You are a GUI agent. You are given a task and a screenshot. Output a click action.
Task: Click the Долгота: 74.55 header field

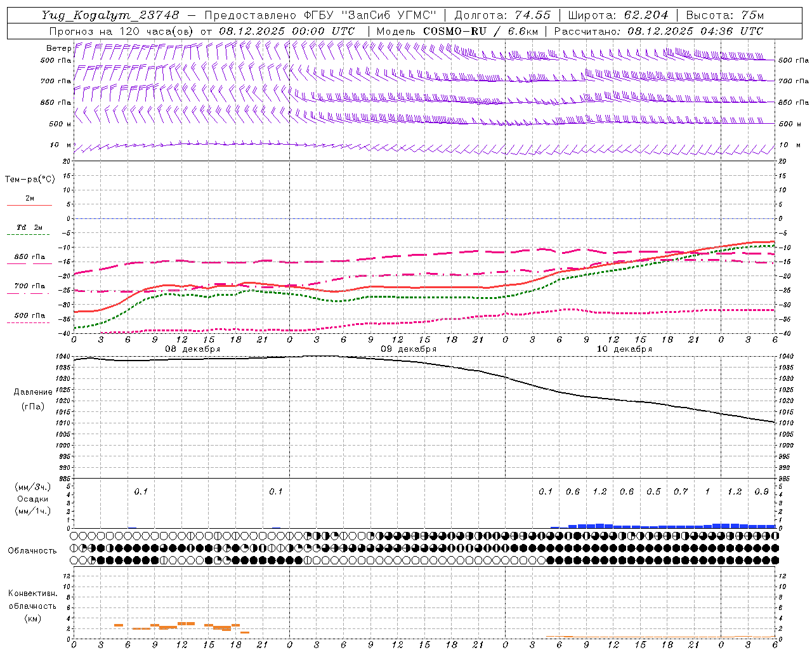502,15
